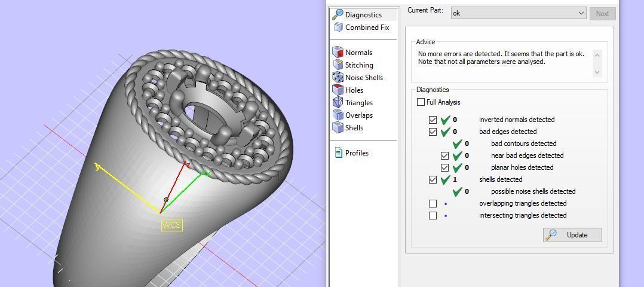Uncheck planar holes detection checkbox
The height and width of the screenshot is (287, 644).
pyautogui.click(x=444, y=168)
